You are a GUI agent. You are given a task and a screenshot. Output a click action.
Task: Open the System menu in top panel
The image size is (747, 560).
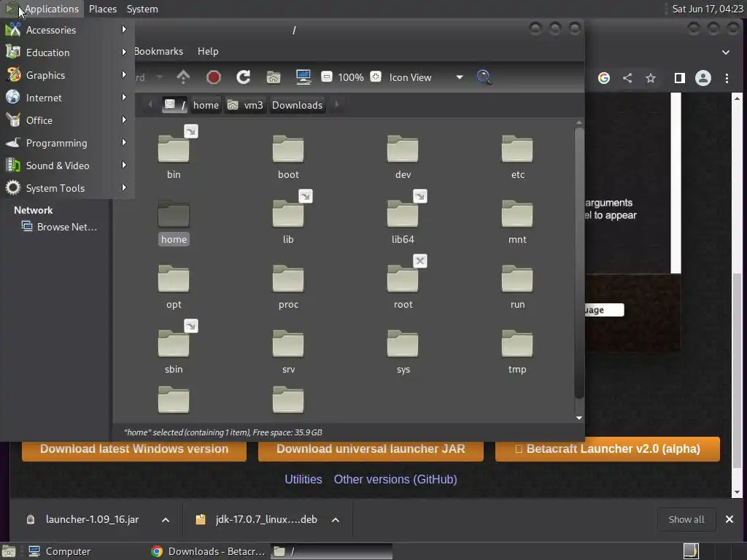pos(142,9)
